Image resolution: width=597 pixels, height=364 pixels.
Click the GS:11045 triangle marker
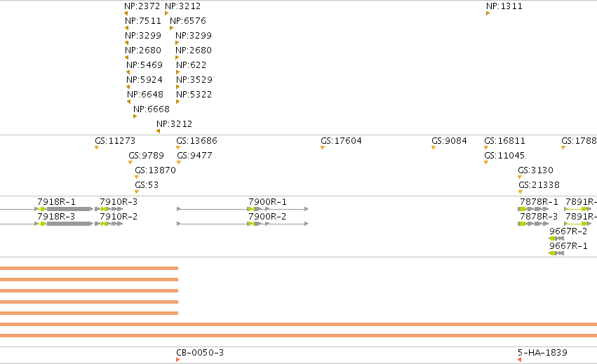(486, 163)
